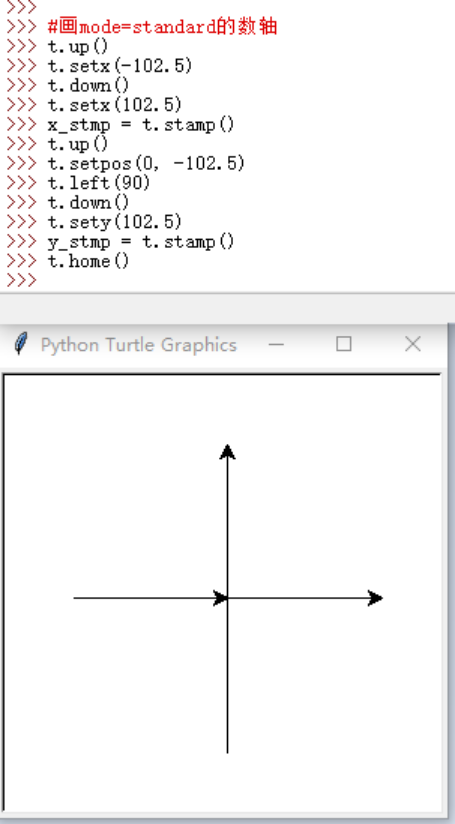
Task: Click the left end of the horizontal axis
Action: pos(75,598)
